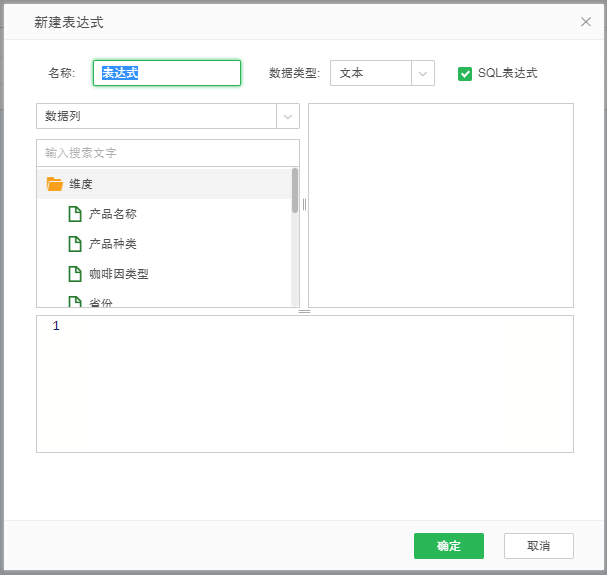This screenshot has height=575, width=607.
Task: Click the 产品名称 field icon
Action: tap(75, 214)
